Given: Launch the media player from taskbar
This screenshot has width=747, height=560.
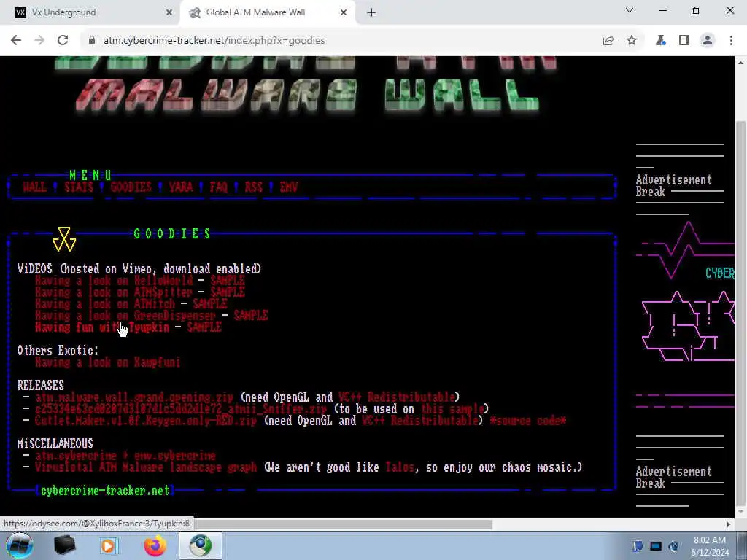Looking at the screenshot, I should 109,545.
